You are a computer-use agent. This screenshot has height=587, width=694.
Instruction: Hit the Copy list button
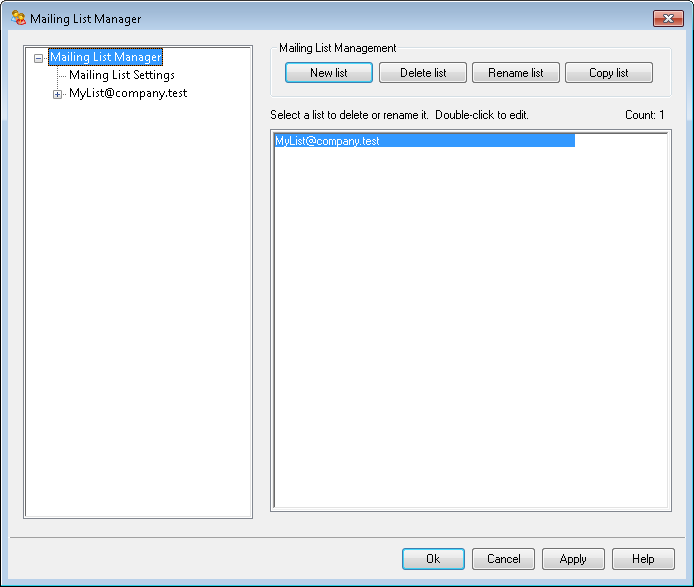click(x=608, y=73)
